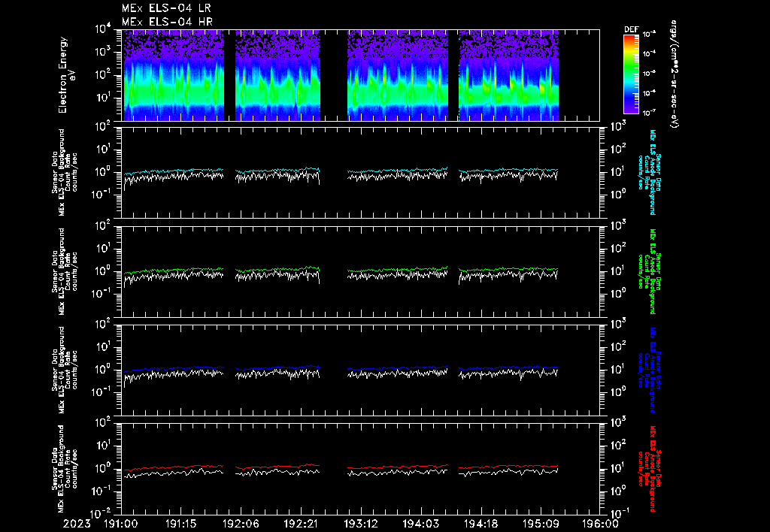Click the "193:12" time axis tick label
Image resolution: width=770 pixels, height=532 pixels.
pos(360,524)
